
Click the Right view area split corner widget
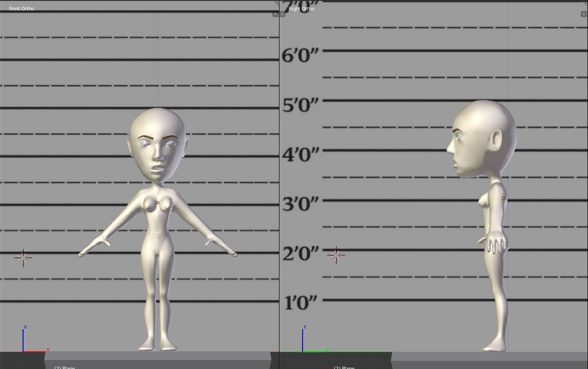[x=585, y=3]
